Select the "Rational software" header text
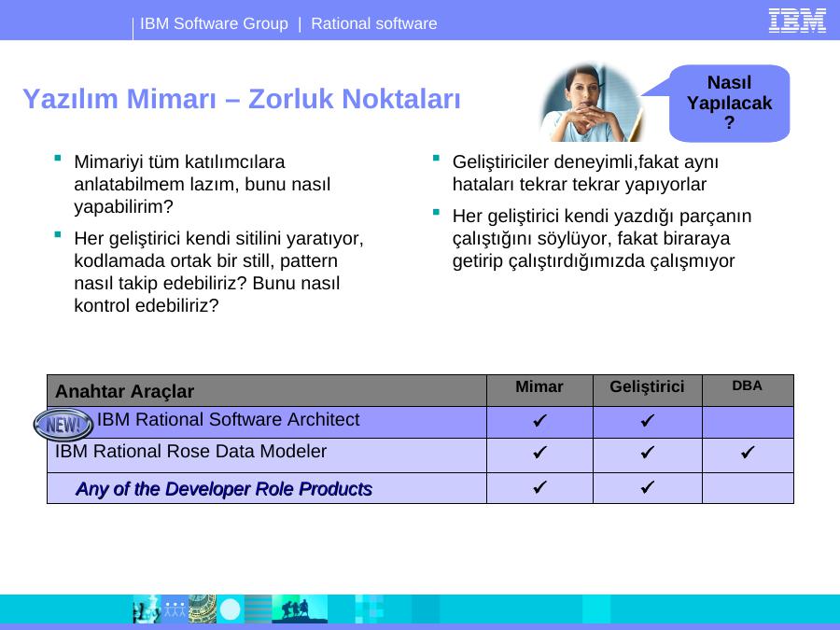Screen dimensions: 840x630 pos(374,23)
